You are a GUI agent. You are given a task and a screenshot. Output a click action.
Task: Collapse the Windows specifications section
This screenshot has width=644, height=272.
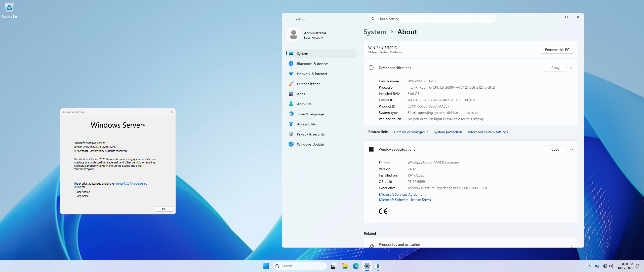coord(572,149)
